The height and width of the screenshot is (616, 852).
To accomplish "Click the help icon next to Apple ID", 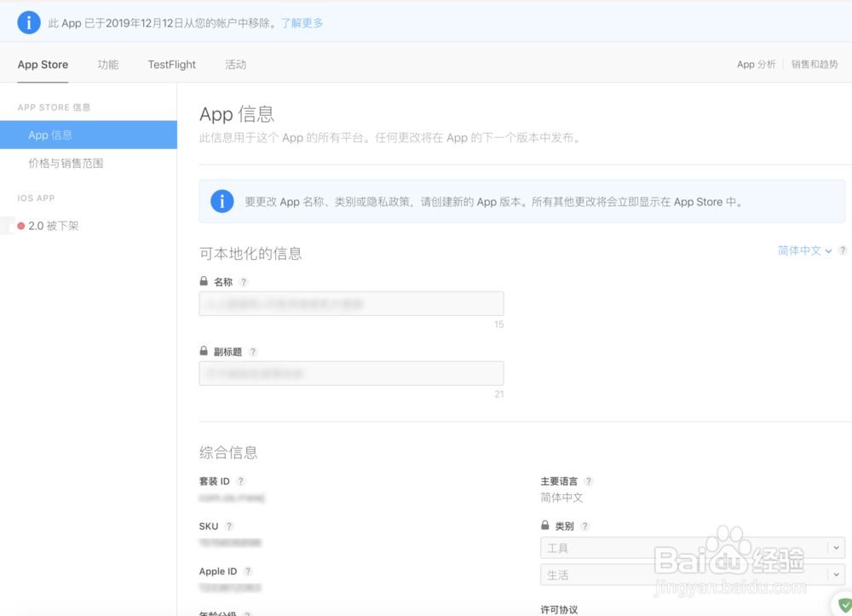I will [248, 572].
